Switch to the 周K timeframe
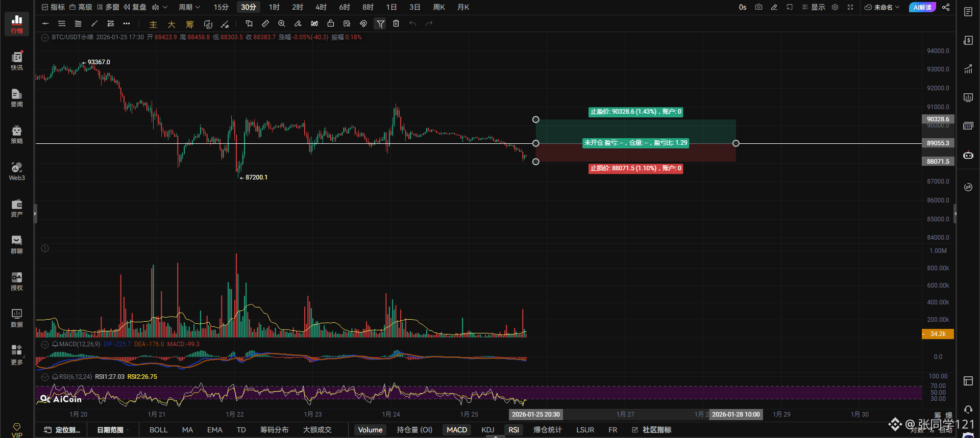 [439, 7]
